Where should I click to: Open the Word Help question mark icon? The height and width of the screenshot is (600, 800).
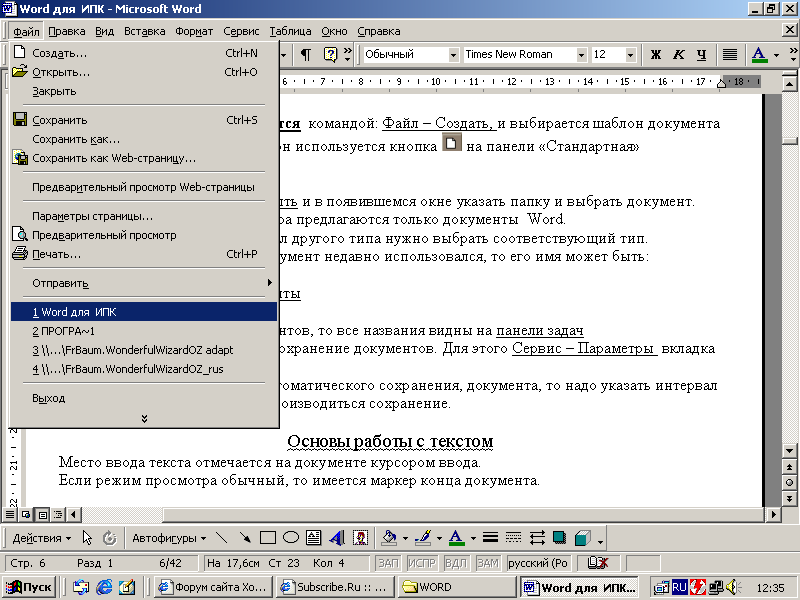tap(331, 54)
